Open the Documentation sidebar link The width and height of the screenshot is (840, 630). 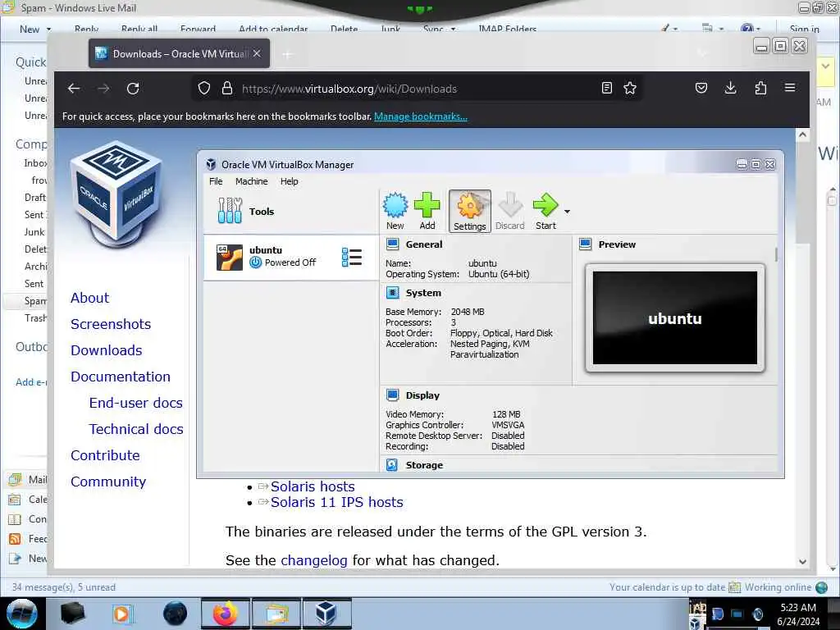[120, 377]
